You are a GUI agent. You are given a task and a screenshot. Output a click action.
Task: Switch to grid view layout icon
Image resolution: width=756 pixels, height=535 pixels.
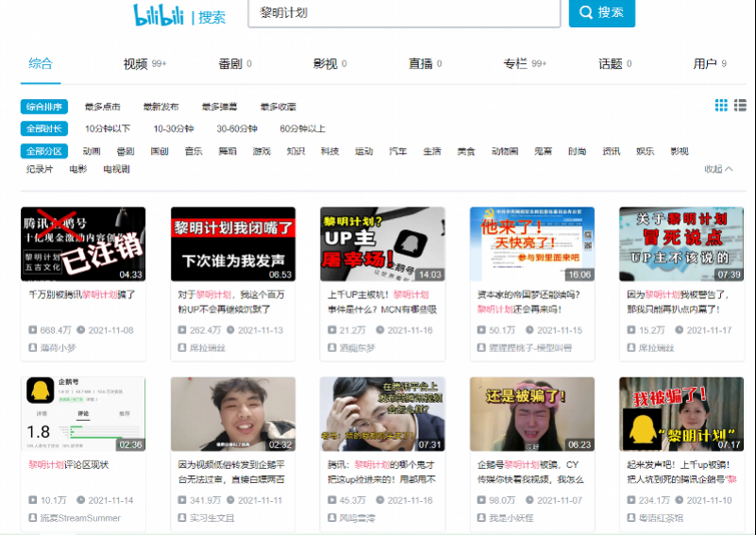[721, 105]
